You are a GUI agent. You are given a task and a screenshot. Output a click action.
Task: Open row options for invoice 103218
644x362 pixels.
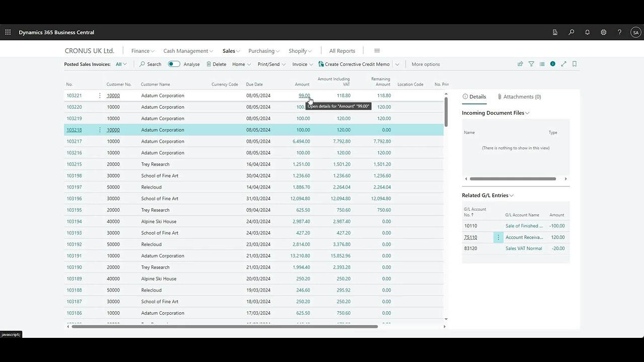coord(100,130)
